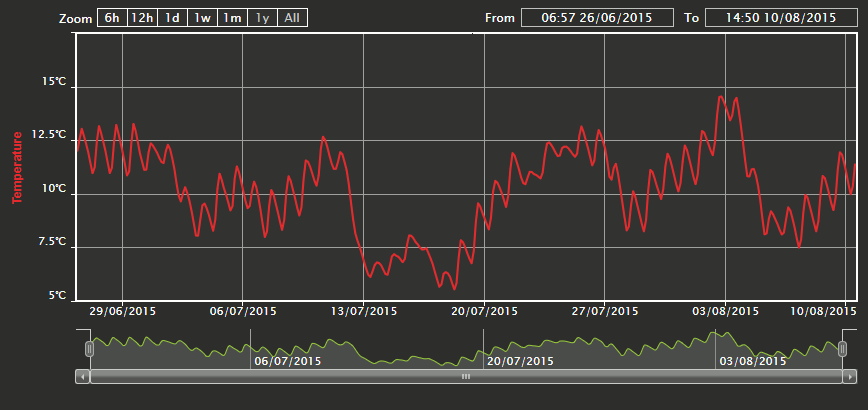Select the 12h zoom option
The image size is (868, 410).
142,18
